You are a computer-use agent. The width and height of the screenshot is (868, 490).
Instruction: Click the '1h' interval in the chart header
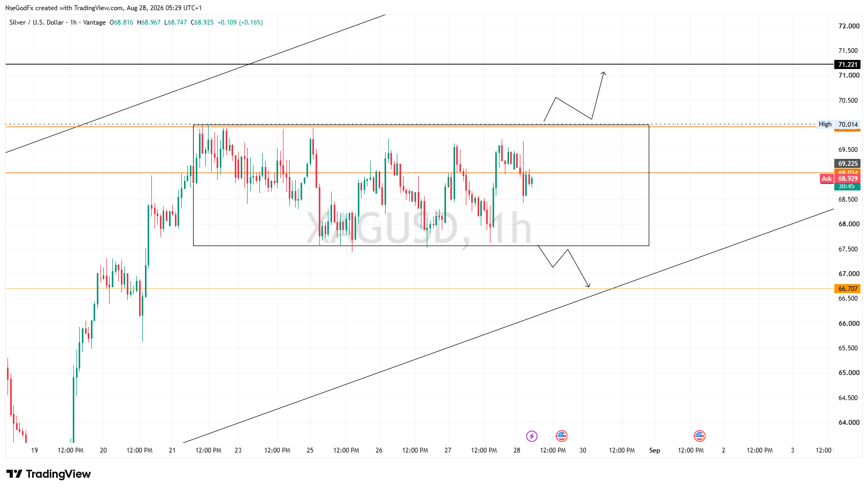tap(73, 22)
